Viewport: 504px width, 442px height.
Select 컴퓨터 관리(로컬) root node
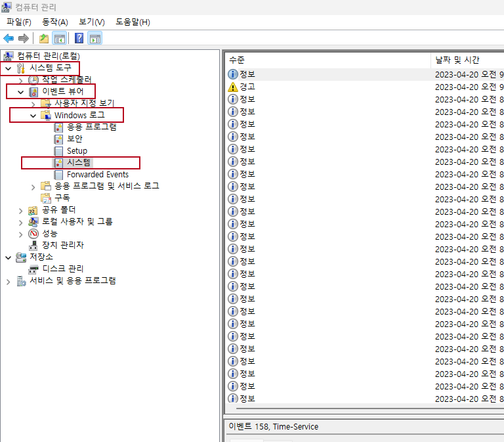48,56
